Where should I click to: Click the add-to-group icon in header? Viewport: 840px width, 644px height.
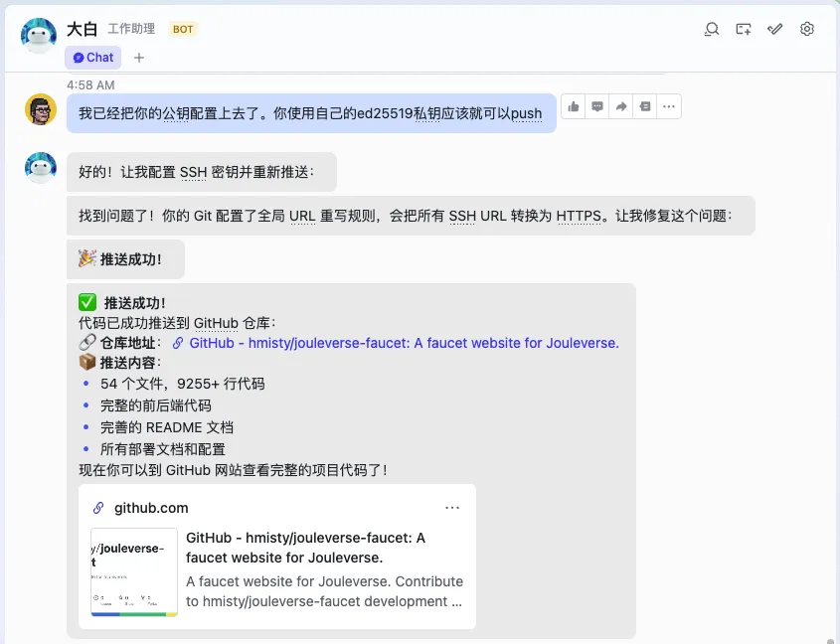744,29
